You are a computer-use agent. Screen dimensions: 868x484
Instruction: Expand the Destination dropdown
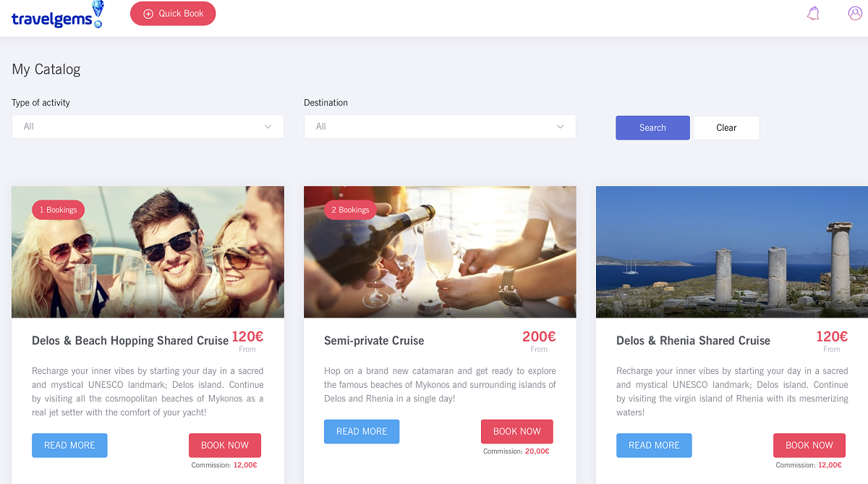(440, 127)
